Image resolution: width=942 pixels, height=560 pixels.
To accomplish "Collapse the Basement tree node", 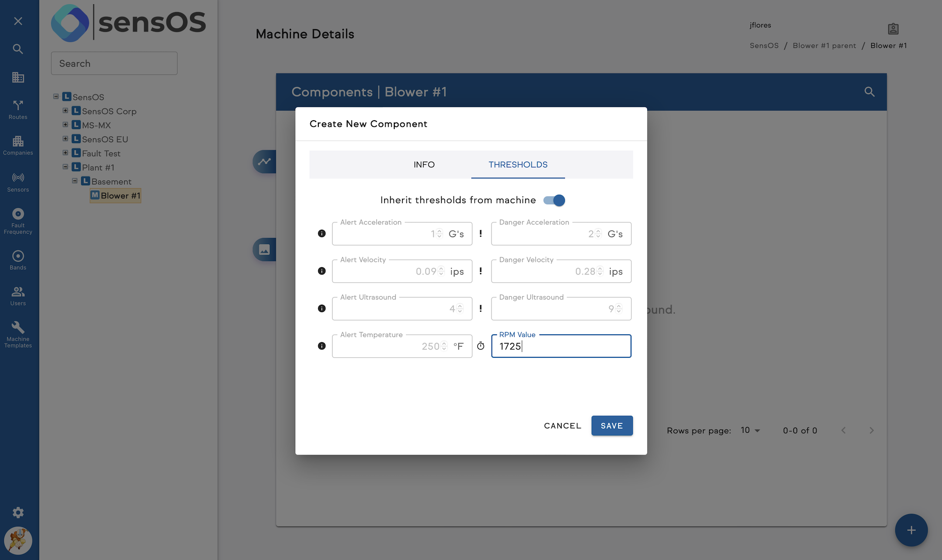I will (x=75, y=181).
